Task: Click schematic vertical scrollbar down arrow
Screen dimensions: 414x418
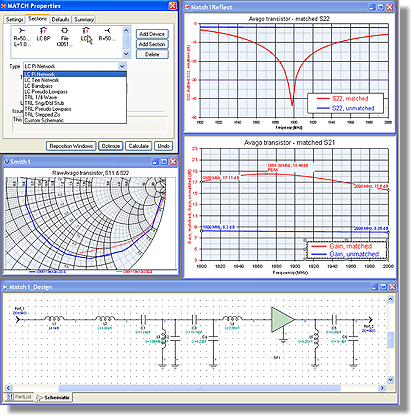Action: (x=390, y=379)
